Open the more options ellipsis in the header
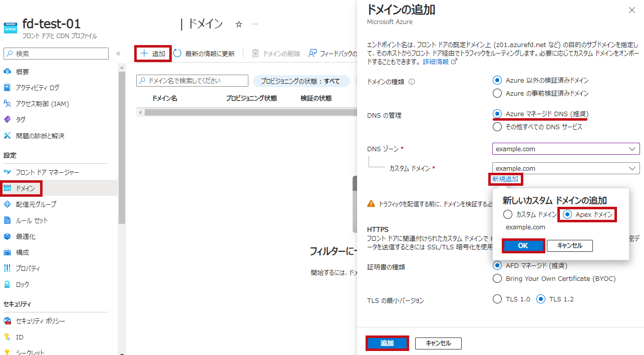The image size is (644, 355). point(255,25)
